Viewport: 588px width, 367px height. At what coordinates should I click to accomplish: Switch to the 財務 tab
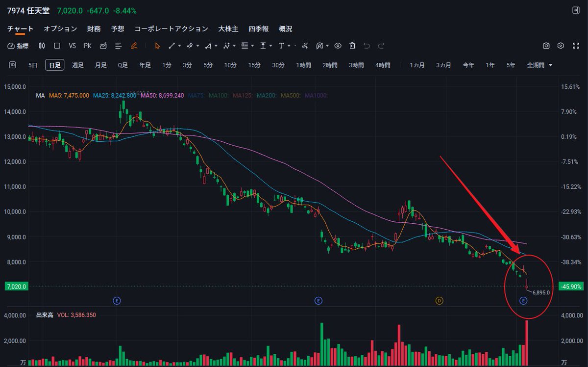coord(94,29)
